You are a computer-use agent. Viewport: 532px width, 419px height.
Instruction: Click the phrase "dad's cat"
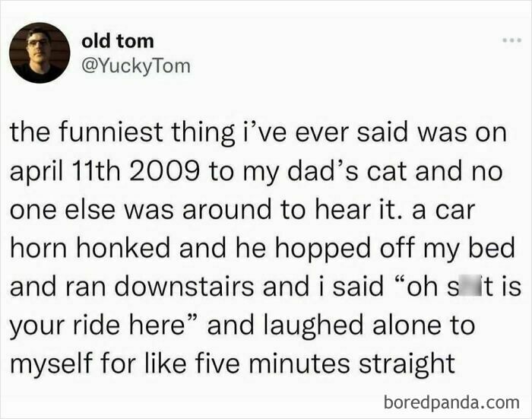347,171
